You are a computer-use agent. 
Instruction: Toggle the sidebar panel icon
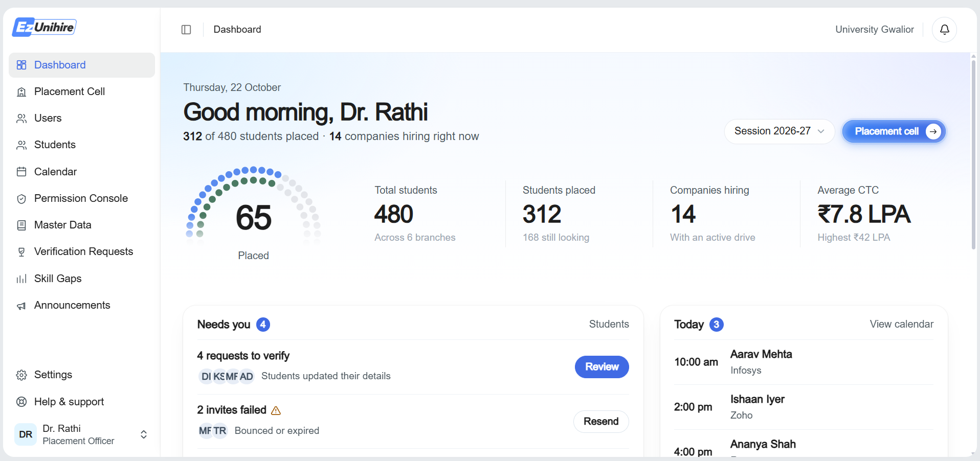pyautogui.click(x=186, y=30)
